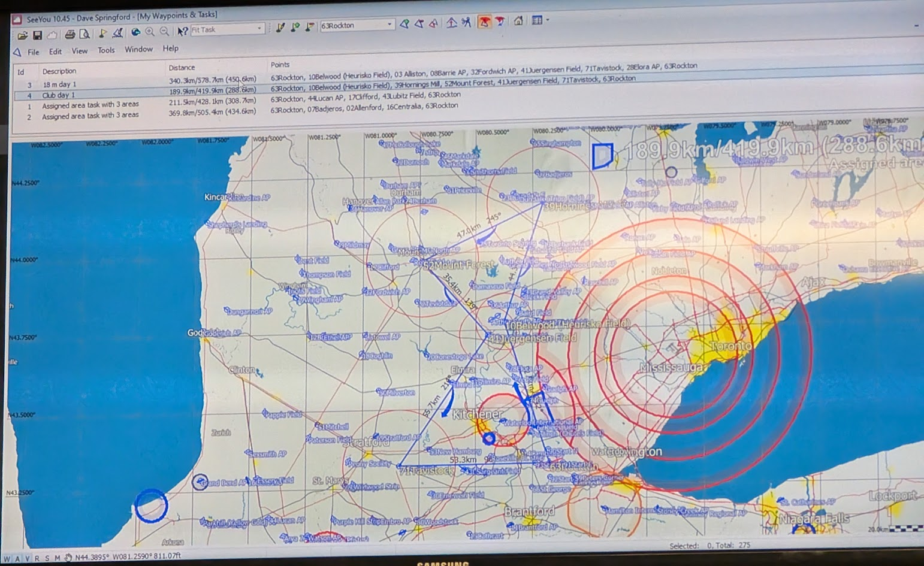
Task: Toggle the V layer in status bar
Action: (27, 558)
